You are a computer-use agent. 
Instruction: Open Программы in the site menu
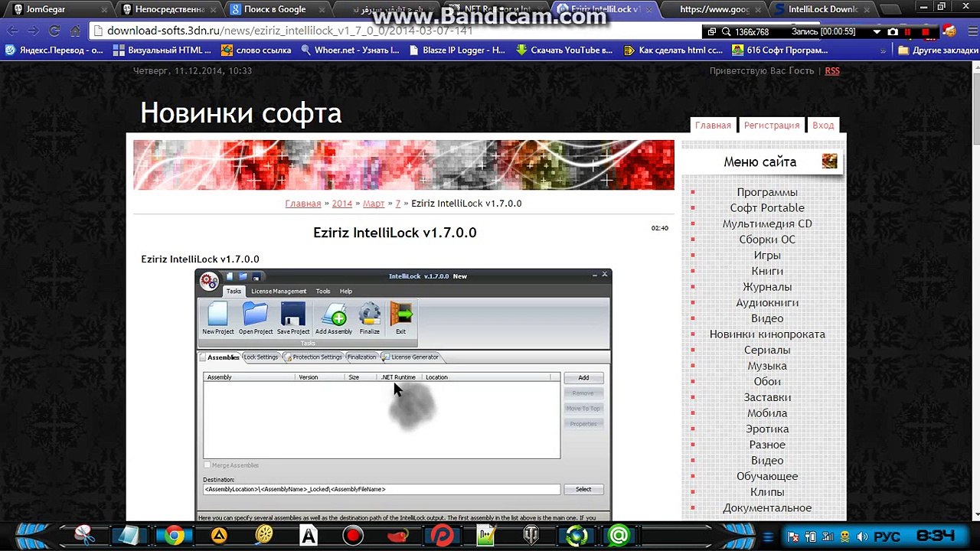click(767, 192)
